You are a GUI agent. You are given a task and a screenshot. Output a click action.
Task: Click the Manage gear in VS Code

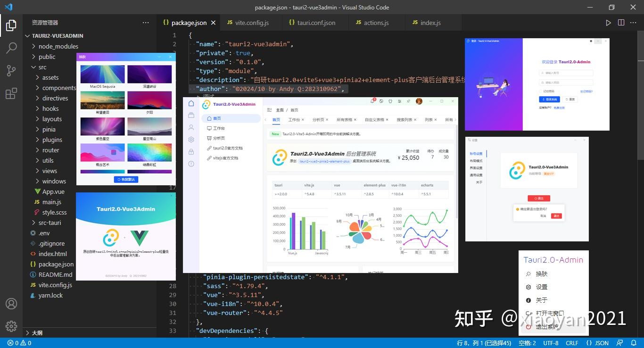click(x=11, y=326)
